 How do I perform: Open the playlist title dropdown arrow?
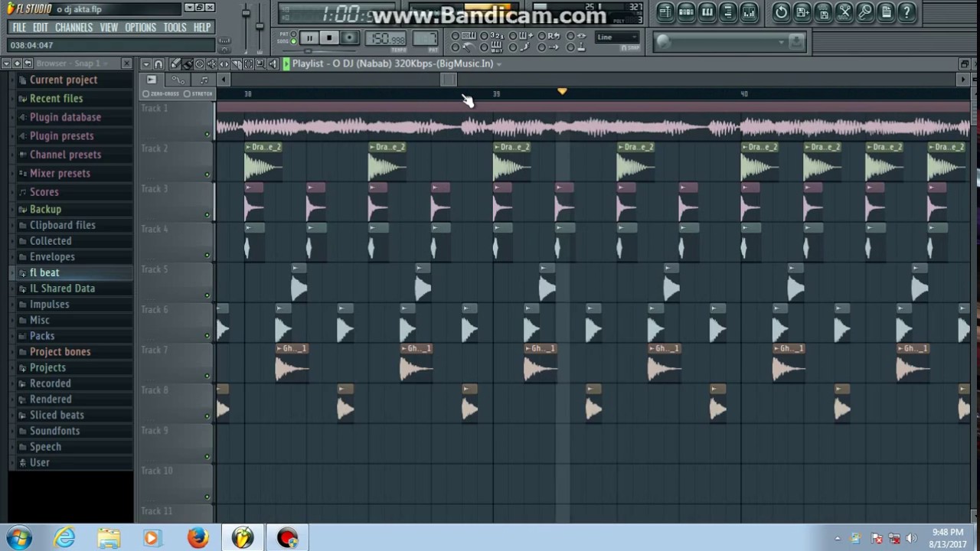point(498,64)
